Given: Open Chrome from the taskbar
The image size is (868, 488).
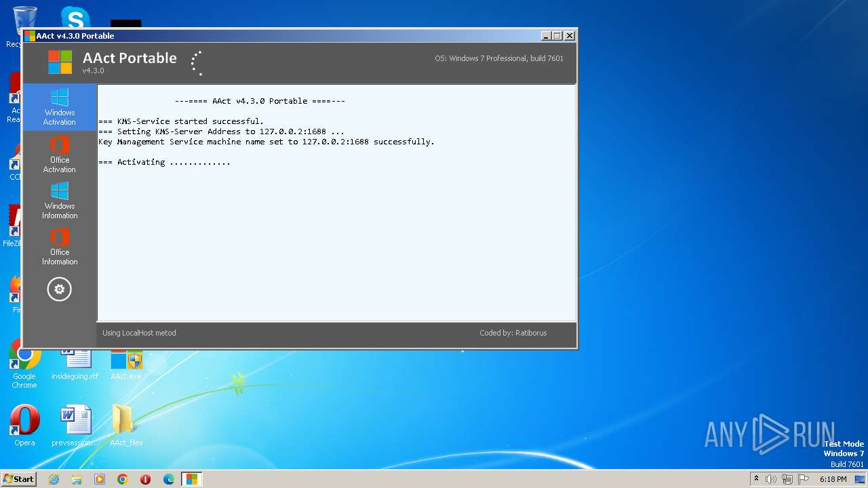Looking at the screenshot, I should [123, 479].
